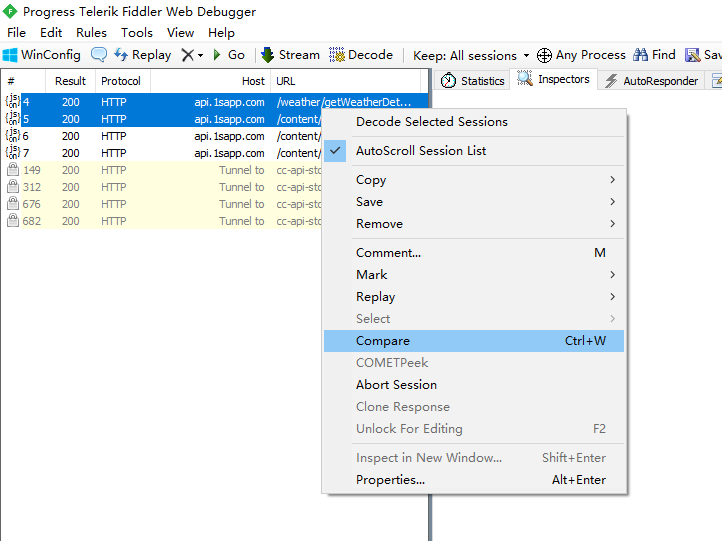Switch to the Statistics tab
This screenshot has width=722, height=541.
[x=473, y=81]
